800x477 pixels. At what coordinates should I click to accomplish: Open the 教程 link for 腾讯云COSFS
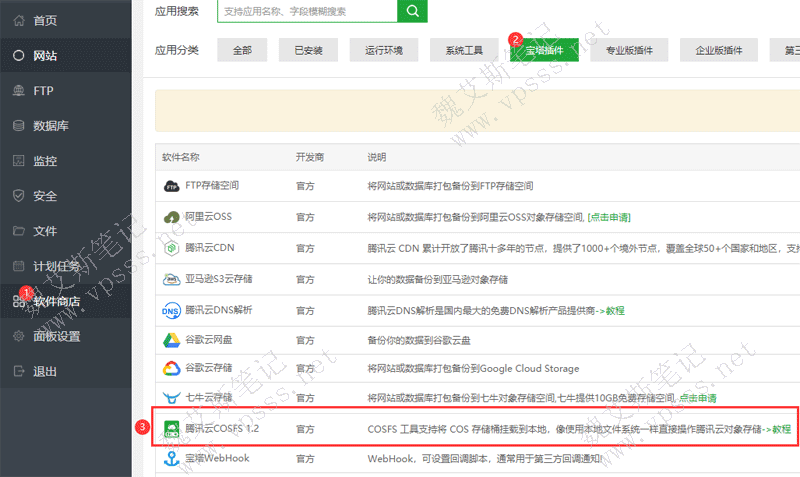(x=776, y=428)
